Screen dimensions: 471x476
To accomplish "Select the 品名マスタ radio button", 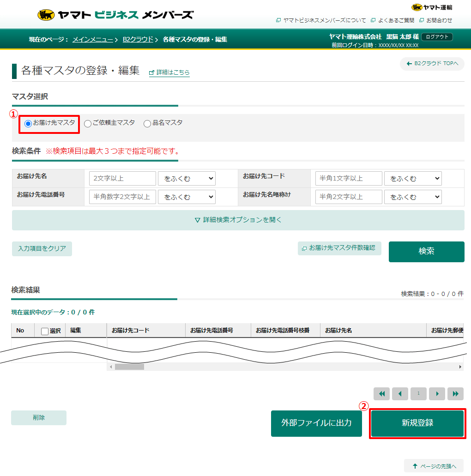I will coord(147,124).
